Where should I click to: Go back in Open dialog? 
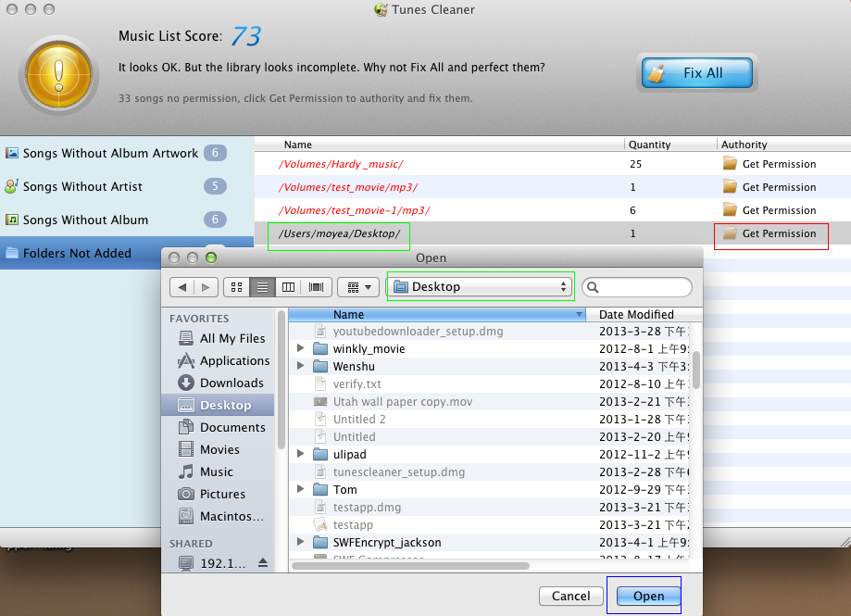[181, 287]
